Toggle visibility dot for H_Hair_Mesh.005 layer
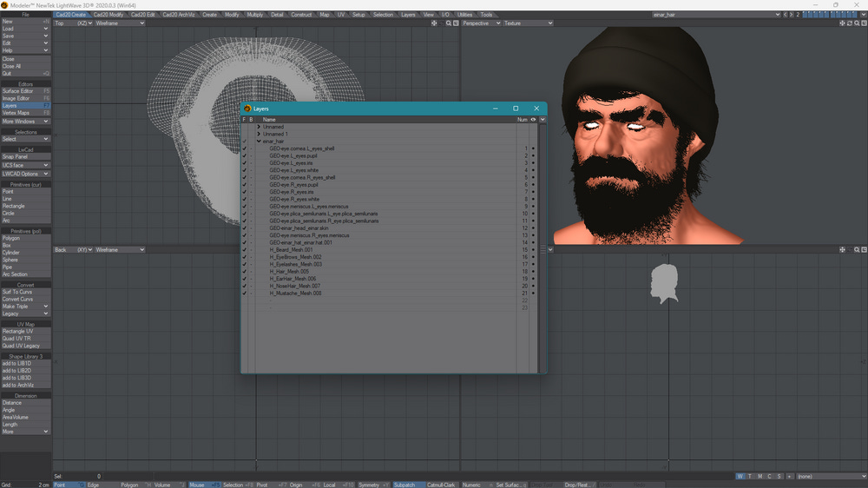Image resolution: width=868 pixels, height=488 pixels. 534,272
